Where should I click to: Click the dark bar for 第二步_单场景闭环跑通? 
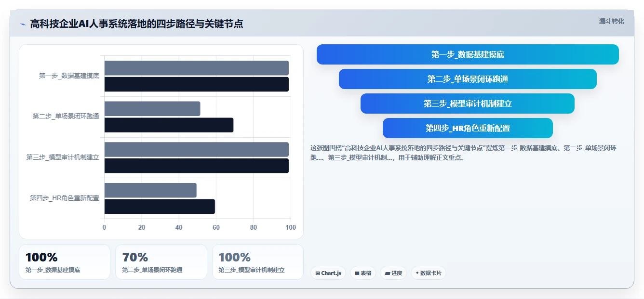point(169,125)
